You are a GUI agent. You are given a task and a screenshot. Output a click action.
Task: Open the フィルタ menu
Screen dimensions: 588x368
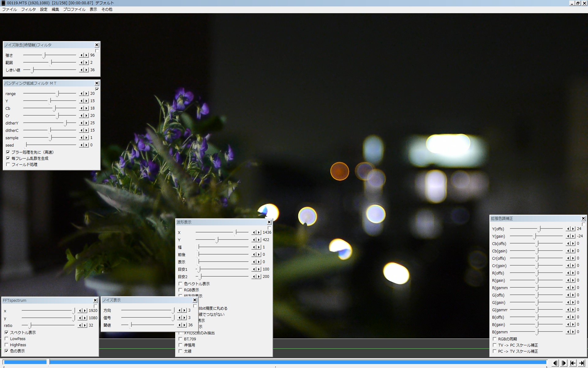click(x=28, y=10)
